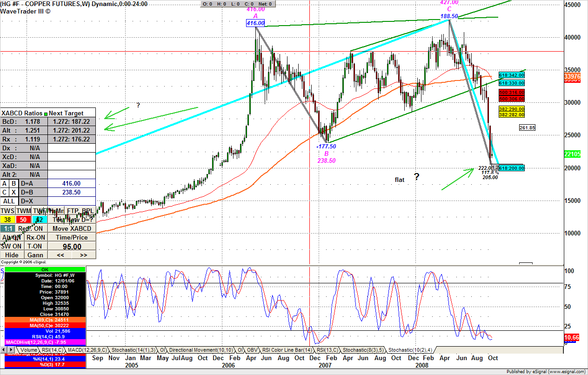Select the A point button

(5, 184)
